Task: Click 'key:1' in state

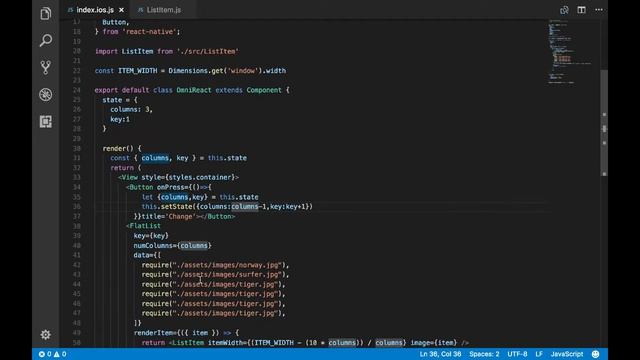Action: click(120, 119)
